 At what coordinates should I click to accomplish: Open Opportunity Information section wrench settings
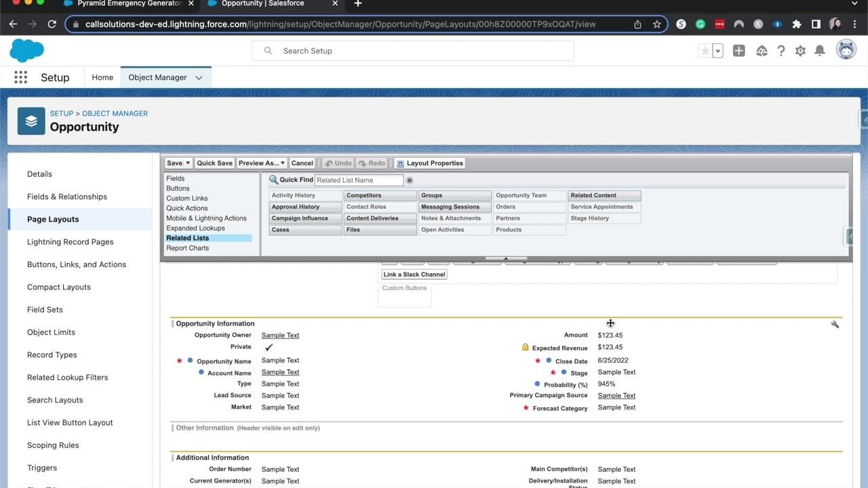coord(835,324)
